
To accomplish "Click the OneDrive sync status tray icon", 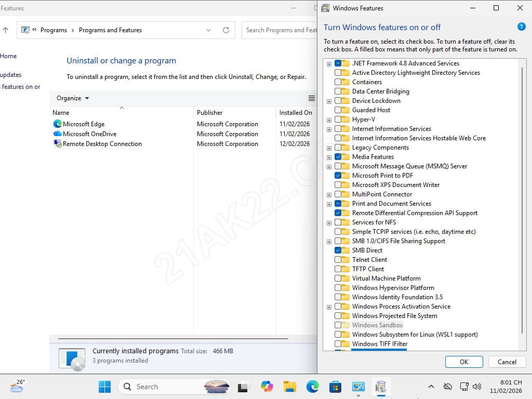I will 448,387.
